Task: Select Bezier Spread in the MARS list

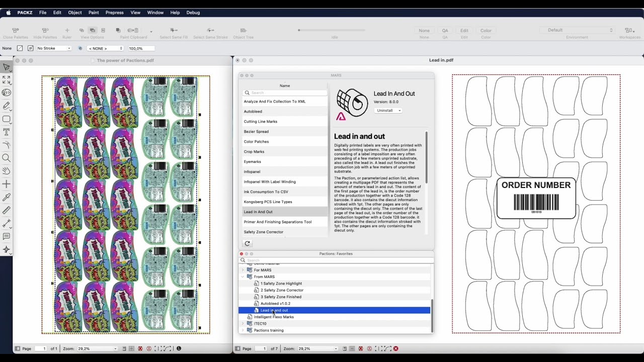Action: click(285, 131)
